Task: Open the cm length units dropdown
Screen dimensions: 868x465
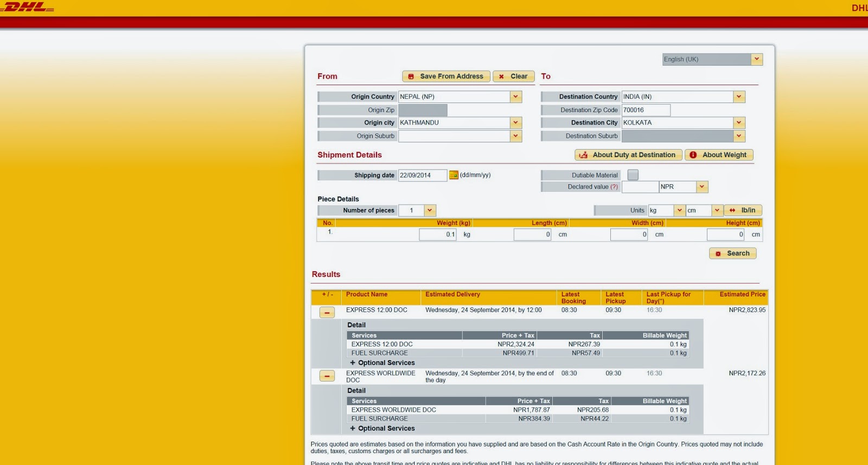Action: click(717, 210)
